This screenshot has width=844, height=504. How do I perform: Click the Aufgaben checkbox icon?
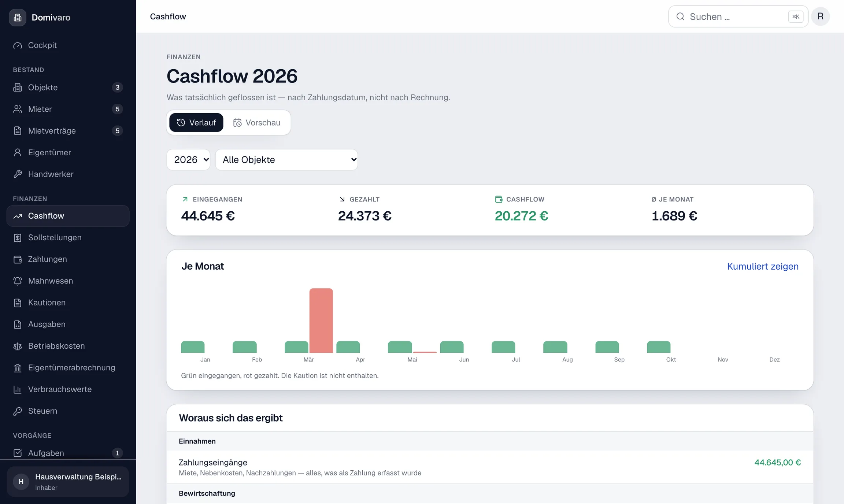[18, 453]
